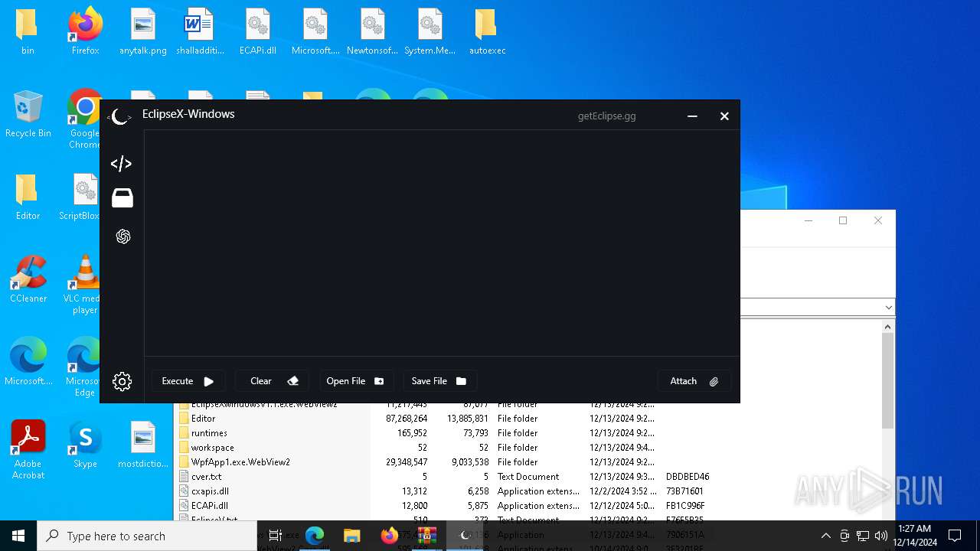The height and width of the screenshot is (551, 980).
Task: Select CCleaner desktop shortcut
Action: (x=28, y=280)
